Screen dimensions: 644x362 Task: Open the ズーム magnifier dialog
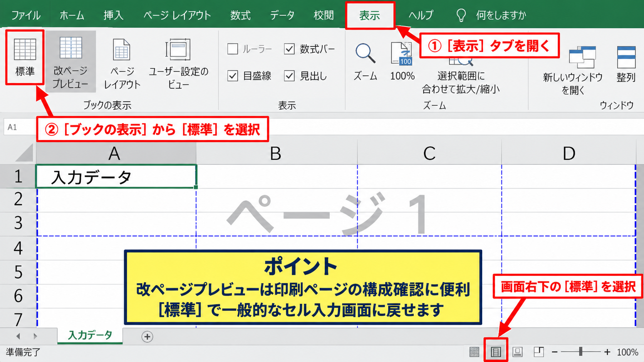click(365, 62)
